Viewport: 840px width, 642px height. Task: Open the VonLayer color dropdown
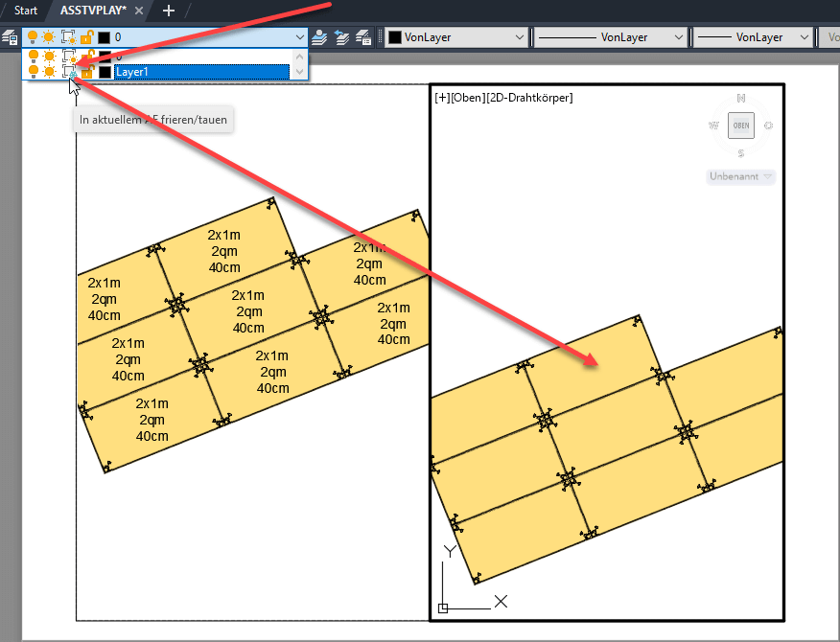[457, 37]
